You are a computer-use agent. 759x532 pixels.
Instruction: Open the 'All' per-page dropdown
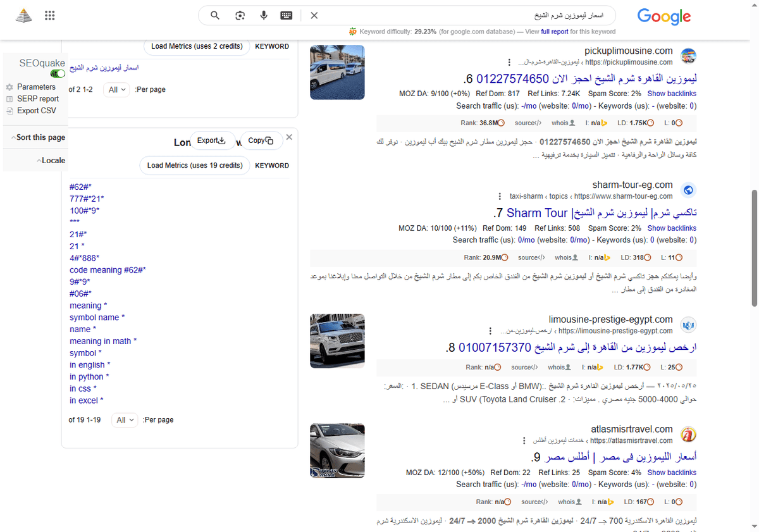[x=116, y=90]
